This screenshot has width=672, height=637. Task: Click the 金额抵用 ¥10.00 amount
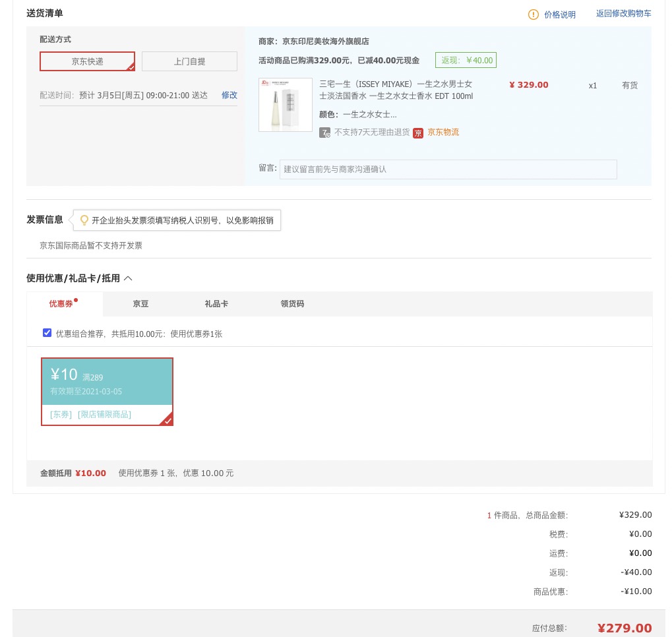[90, 473]
